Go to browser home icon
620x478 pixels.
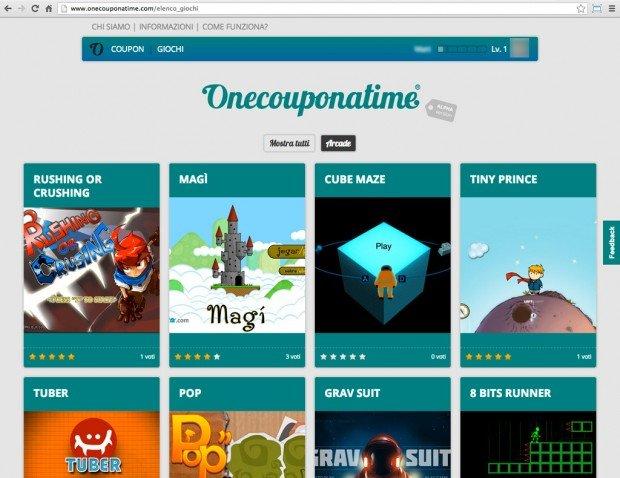[x=48, y=8]
